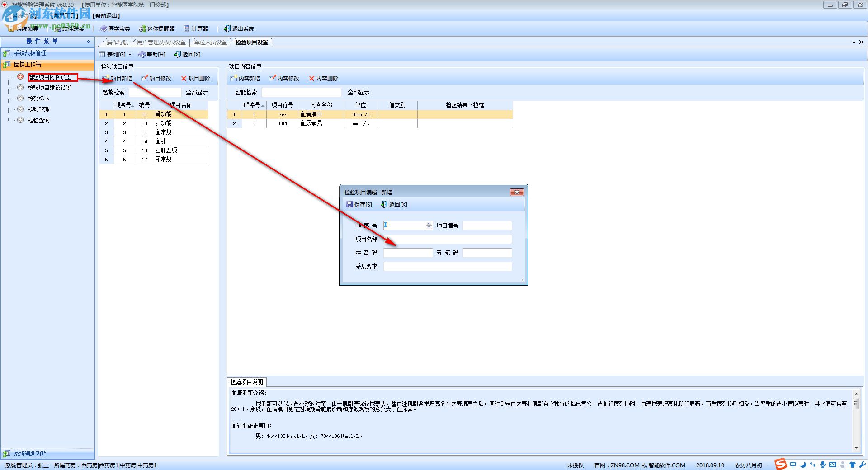Click the Sogou S icon in tray
Viewport: 868px width, 470px height.
(x=781, y=464)
